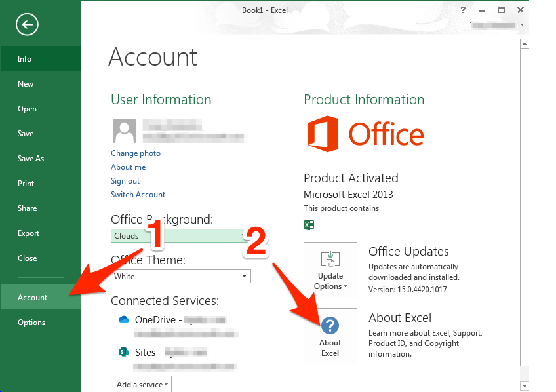Image resolution: width=556 pixels, height=392 pixels.
Task: Click the SharePoint Sites icon
Action: (x=123, y=352)
